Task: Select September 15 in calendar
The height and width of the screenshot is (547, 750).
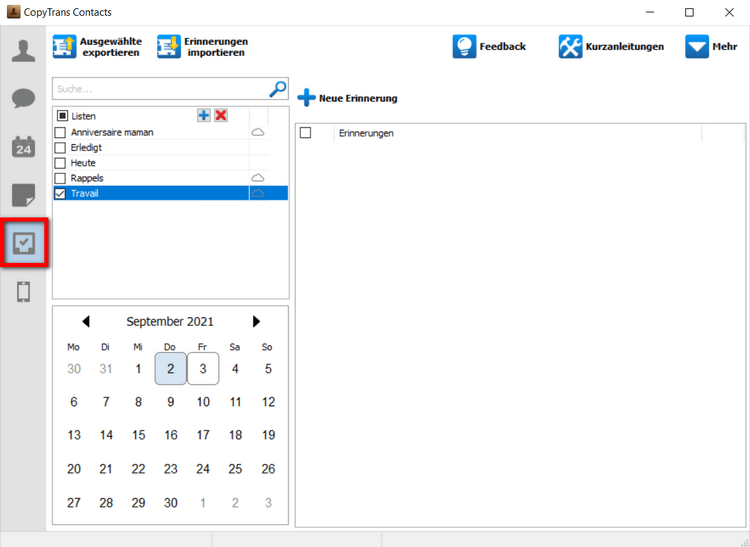Action: (138, 435)
